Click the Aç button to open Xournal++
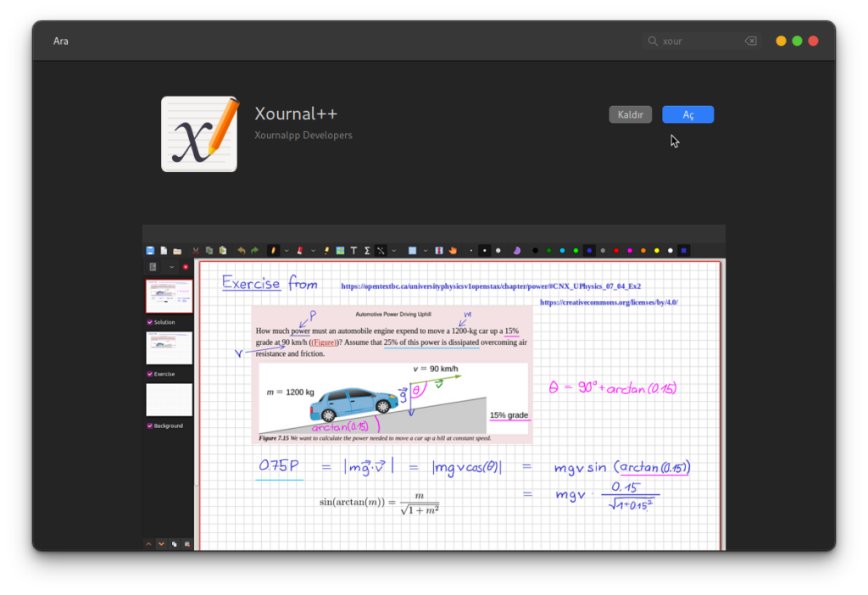 [x=687, y=114]
